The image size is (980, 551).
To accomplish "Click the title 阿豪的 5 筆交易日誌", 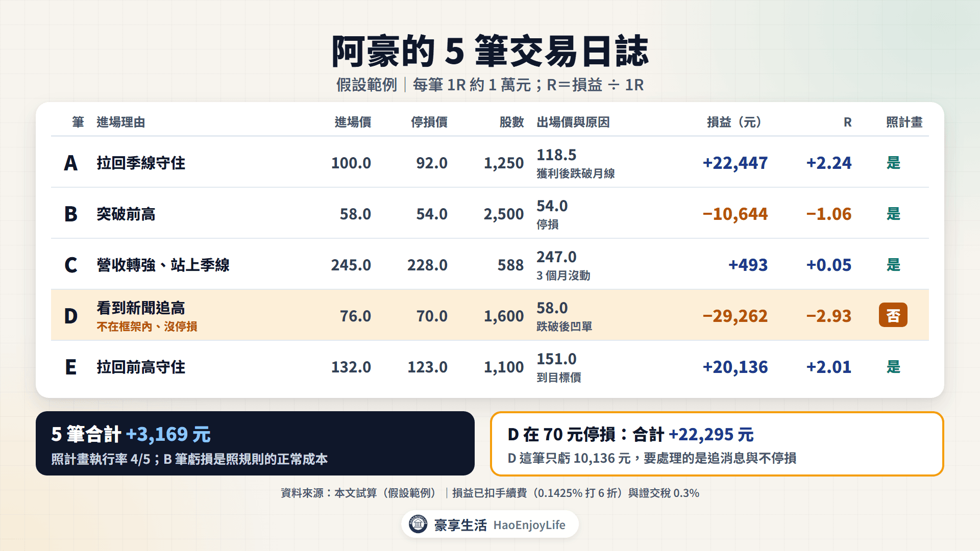I will 490,52.
